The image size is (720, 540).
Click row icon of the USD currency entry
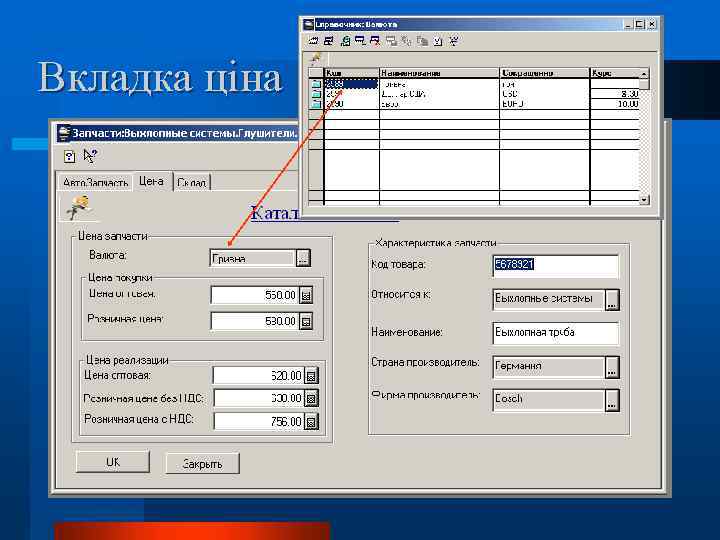tap(316, 94)
